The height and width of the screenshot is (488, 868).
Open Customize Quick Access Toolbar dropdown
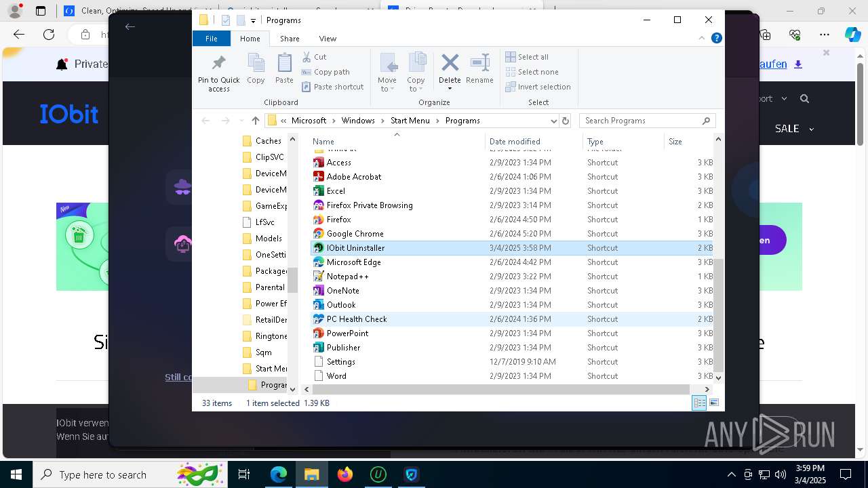(253, 20)
